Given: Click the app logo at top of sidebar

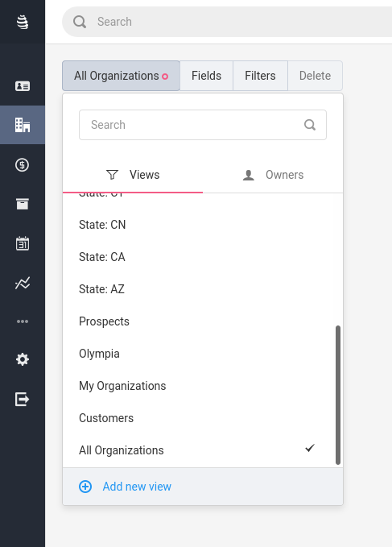Looking at the screenshot, I should (x=23, y=22).
